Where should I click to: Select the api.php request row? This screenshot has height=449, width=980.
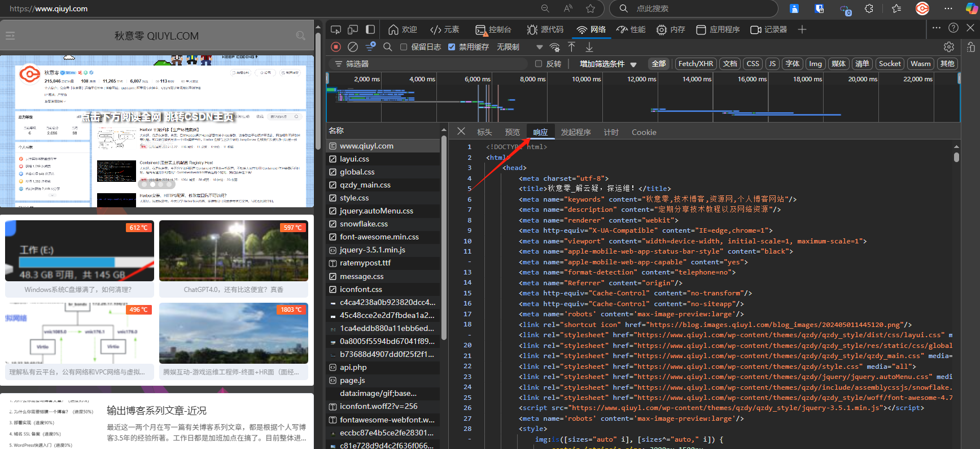[383, 367]
